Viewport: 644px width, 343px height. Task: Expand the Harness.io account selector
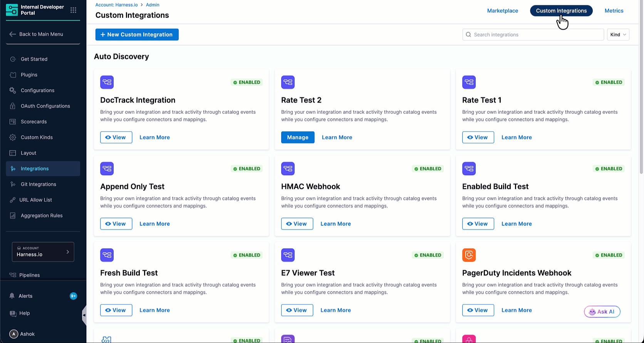(x=43, y=252)
